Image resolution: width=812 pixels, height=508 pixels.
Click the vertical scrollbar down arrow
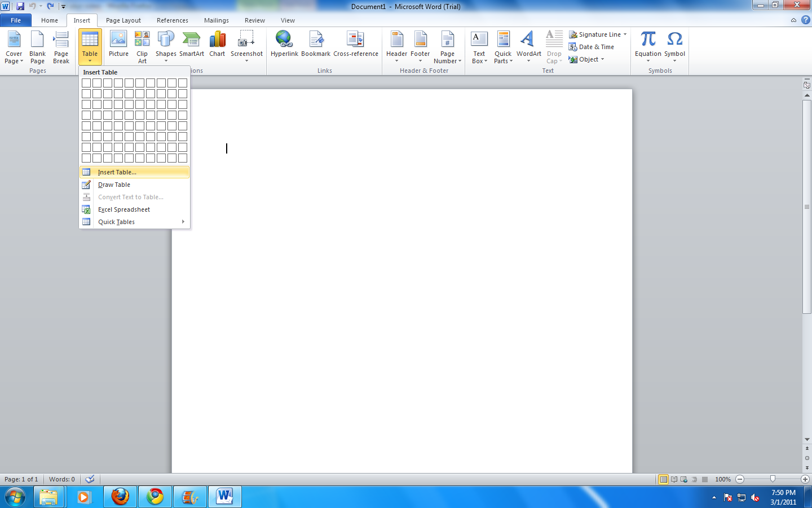click(807, 439)
